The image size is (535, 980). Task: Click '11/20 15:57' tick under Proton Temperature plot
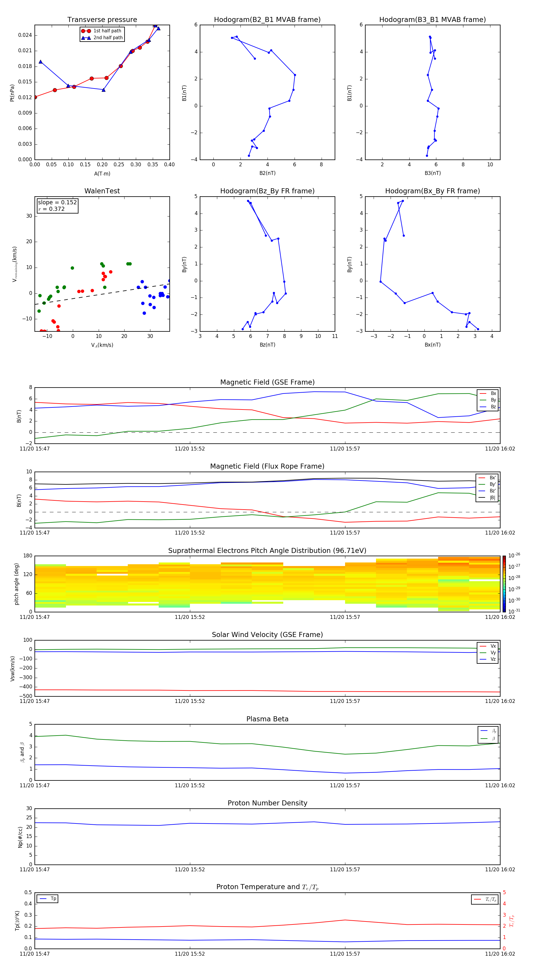[x=344, y=954]
